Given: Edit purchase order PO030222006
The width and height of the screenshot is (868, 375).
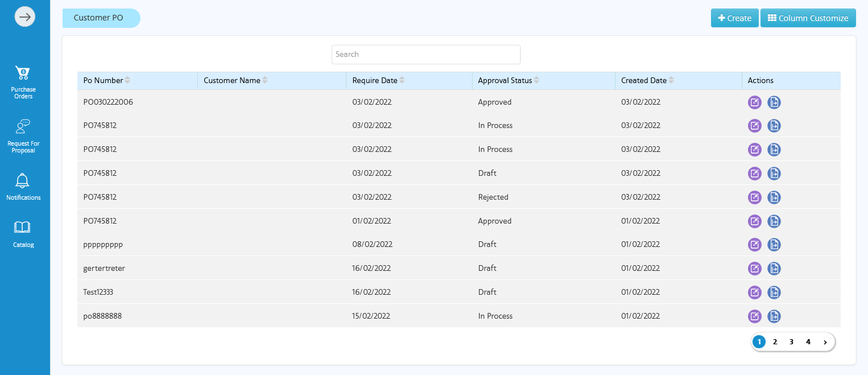Looking at the screenshot, I should tap(754, 102).
